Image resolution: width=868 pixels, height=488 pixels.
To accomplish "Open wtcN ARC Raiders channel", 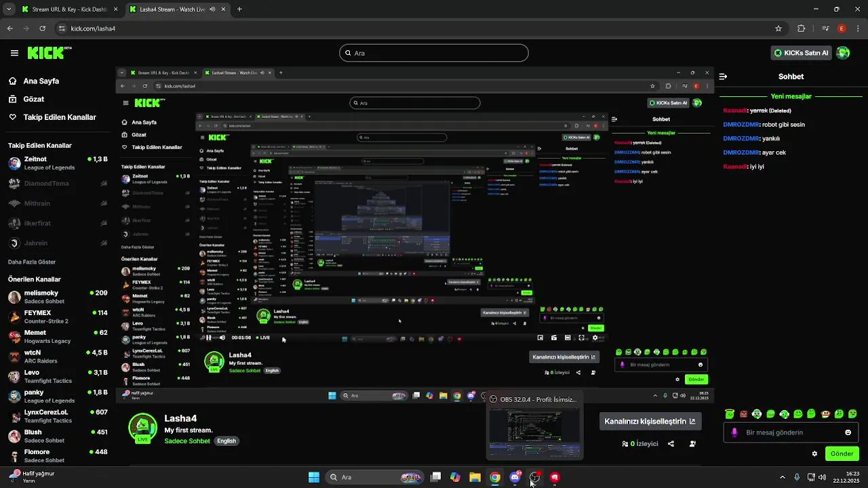I will (58, 357).
